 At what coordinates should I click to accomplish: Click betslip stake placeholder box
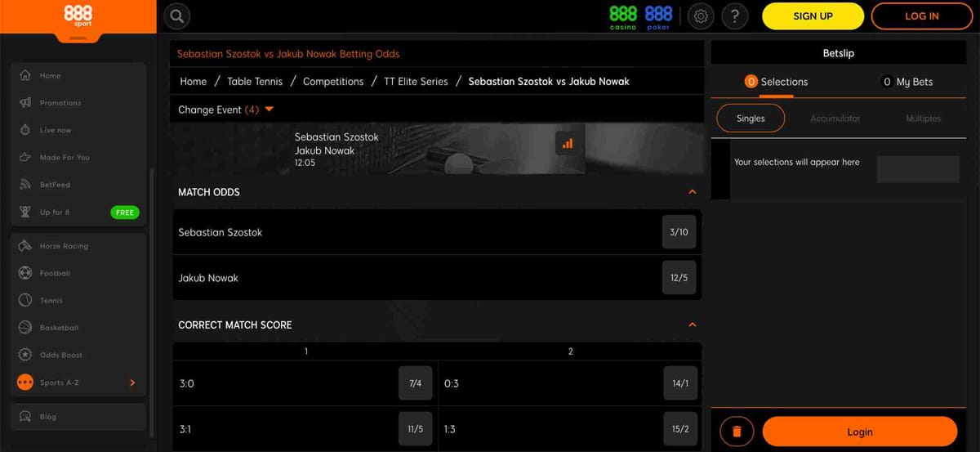[917, 169]
